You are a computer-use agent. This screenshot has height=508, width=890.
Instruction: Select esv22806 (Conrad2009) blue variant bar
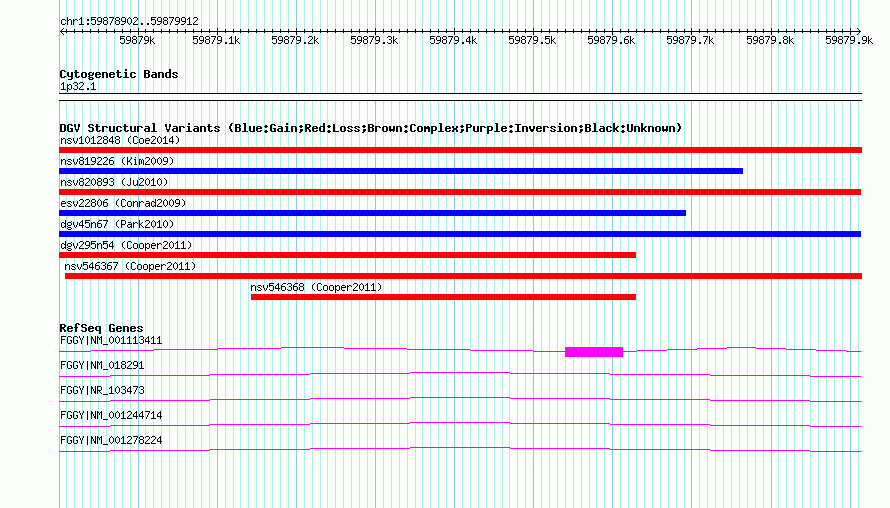(372, 213)
